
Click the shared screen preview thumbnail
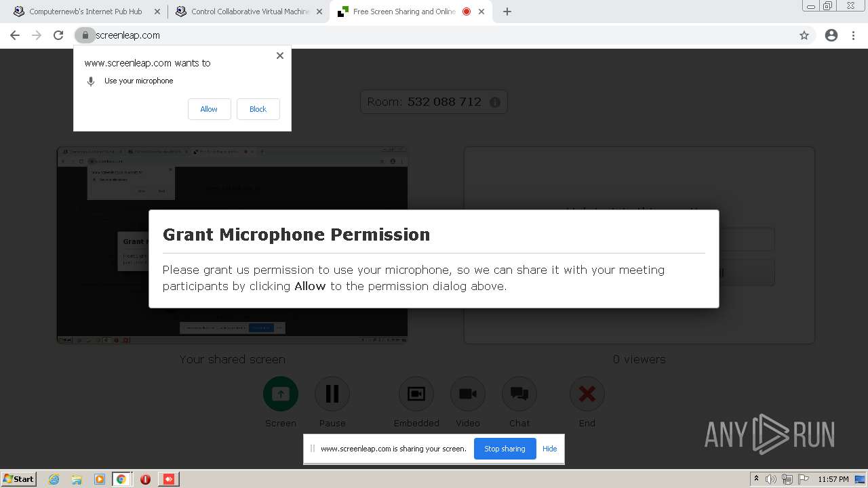233,245
